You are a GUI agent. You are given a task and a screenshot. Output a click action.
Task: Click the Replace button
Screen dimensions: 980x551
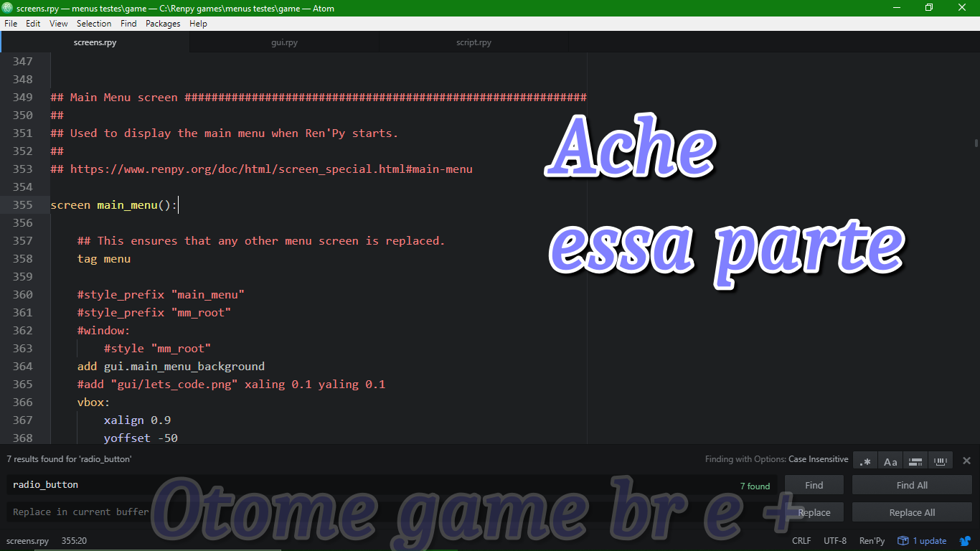814,512
